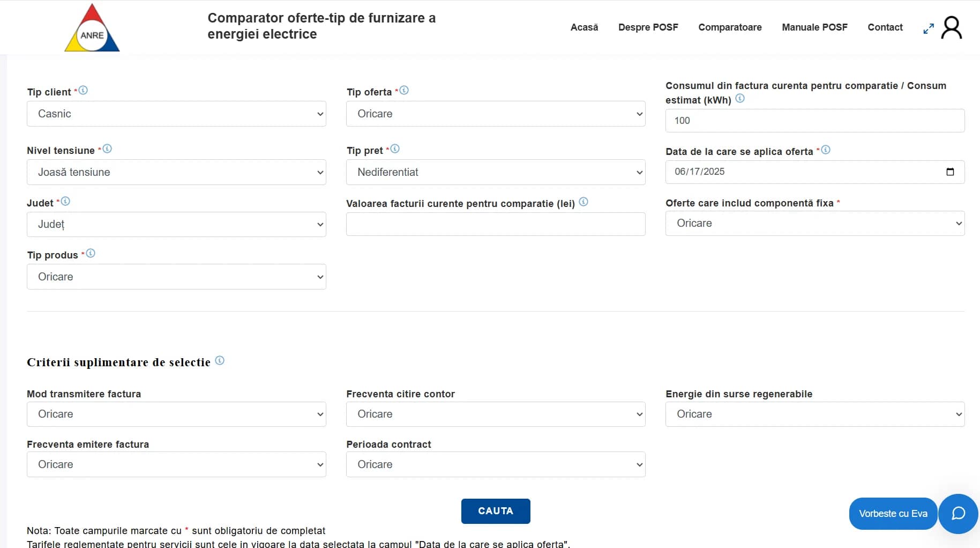Image resolution: width=980 pixels, height=548 pixels.
Task: Click the info icon next to Tip client
Action: coord(83,91)
